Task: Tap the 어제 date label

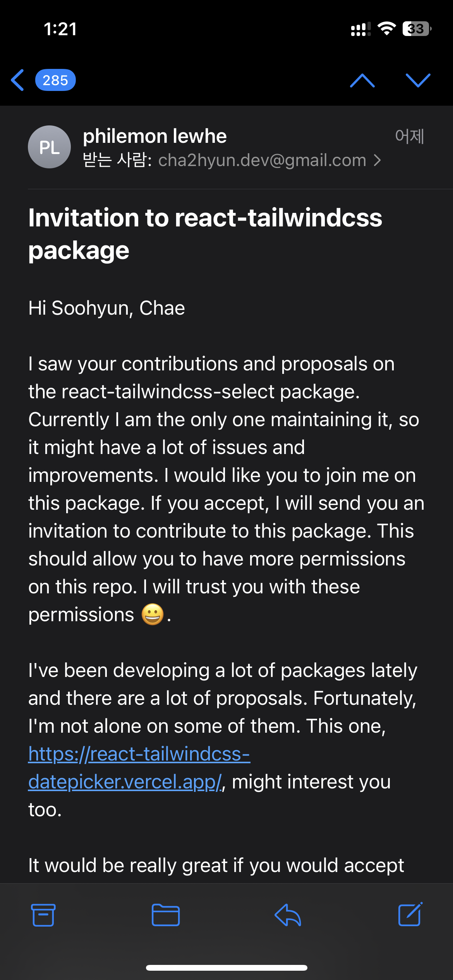Action: click(x=410, y=136)
